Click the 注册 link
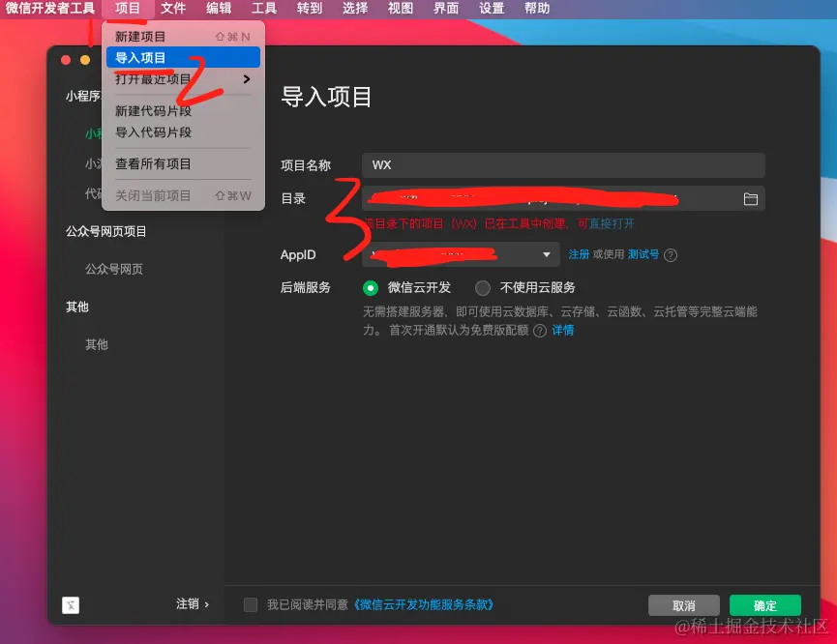The image size is (837, 644). coord(579,254)
